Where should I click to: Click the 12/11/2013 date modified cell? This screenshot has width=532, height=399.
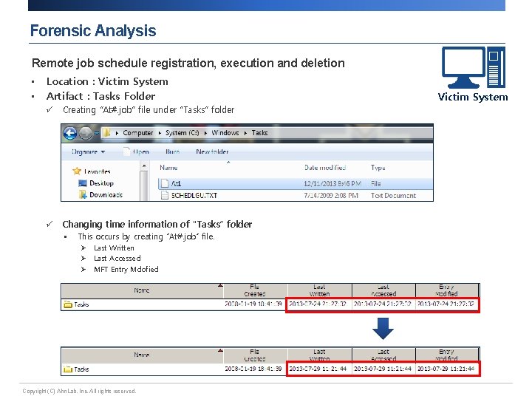(332, 184)
